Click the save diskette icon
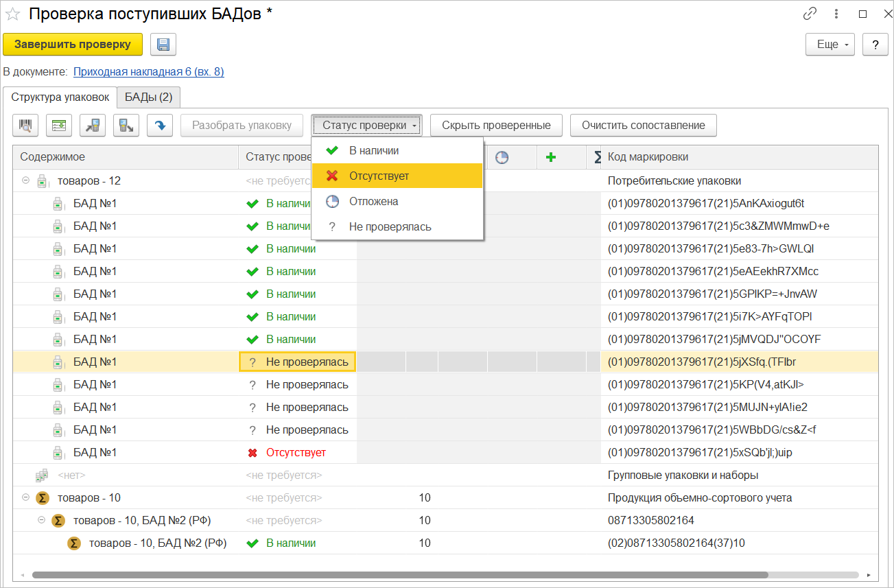The image size is (894, 588). tap(163, 45)
